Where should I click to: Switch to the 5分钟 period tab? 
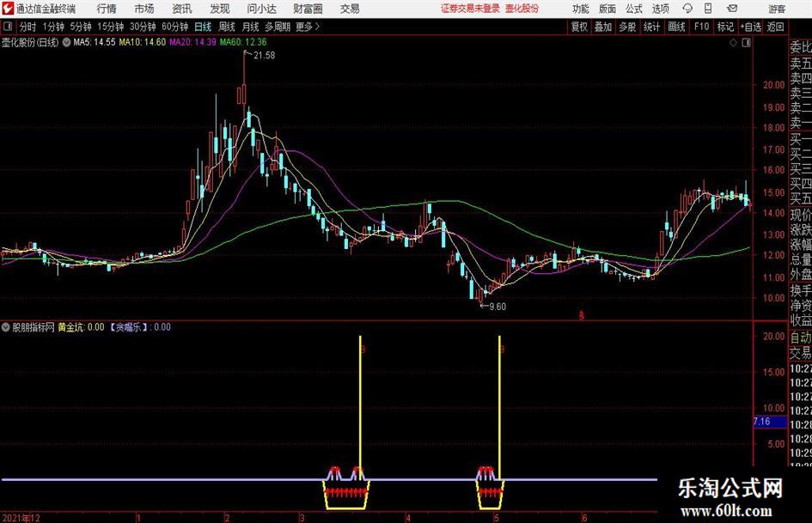point(81,27)
